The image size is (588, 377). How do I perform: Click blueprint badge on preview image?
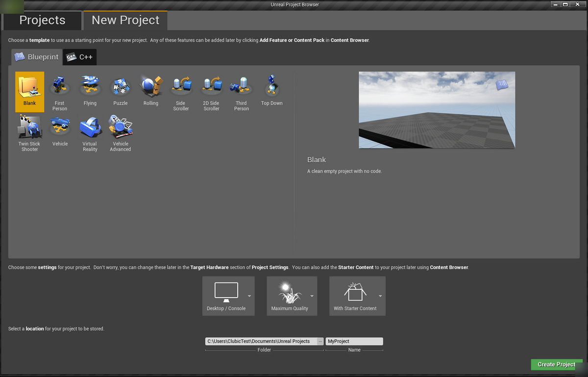[x=502, y=84]
